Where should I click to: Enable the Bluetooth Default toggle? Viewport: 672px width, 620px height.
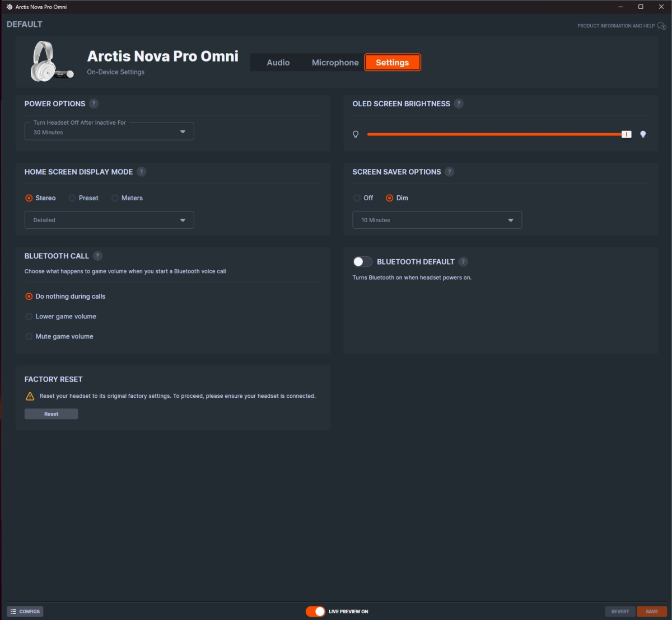tap(362, 261)
